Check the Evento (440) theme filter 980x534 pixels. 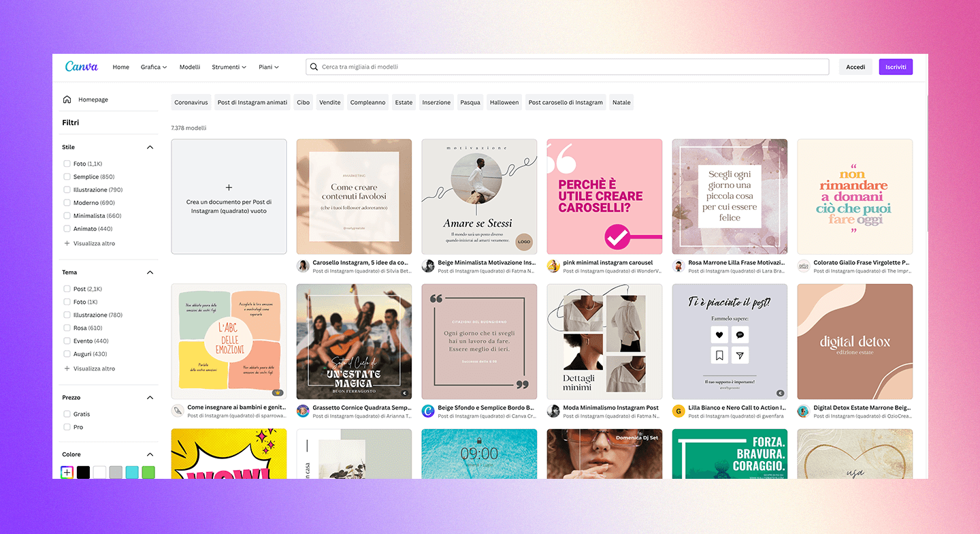[67, 341]
